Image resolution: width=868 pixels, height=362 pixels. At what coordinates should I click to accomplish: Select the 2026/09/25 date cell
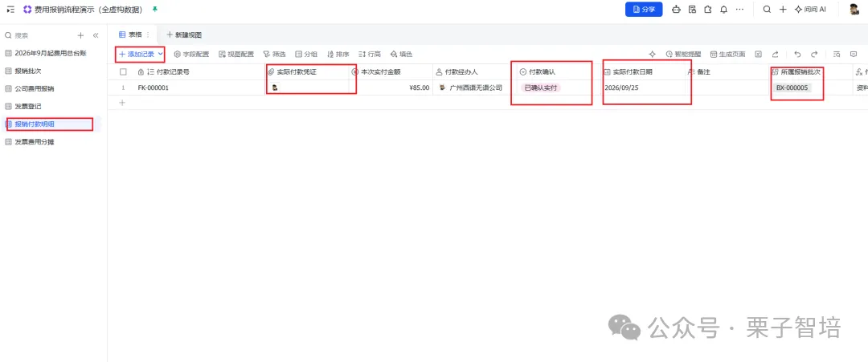pos(643,87)
